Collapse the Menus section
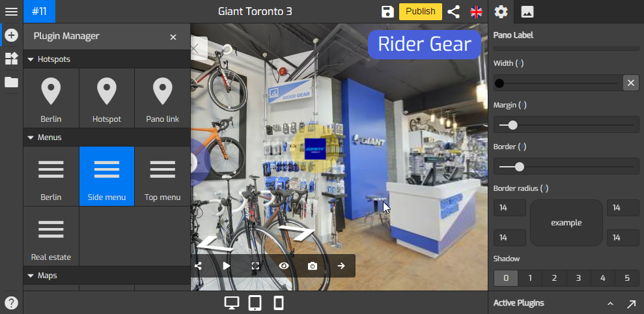644x314 pixels. [x=31, y=137]
